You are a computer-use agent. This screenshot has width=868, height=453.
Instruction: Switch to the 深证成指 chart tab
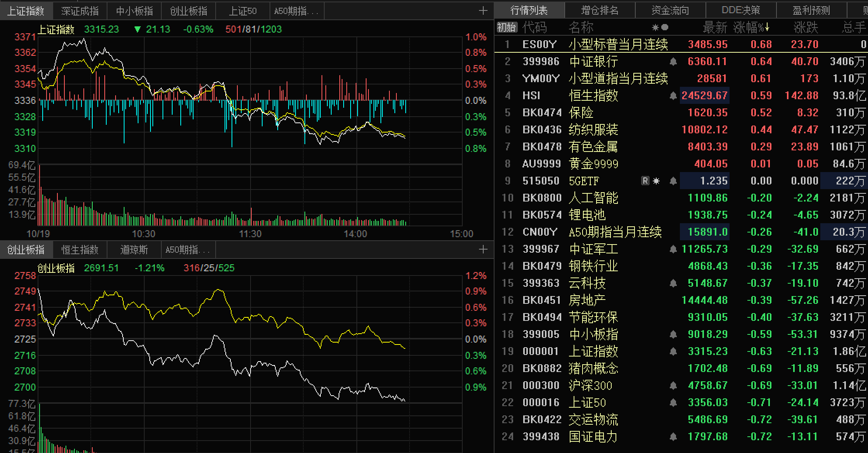[80, 11]
